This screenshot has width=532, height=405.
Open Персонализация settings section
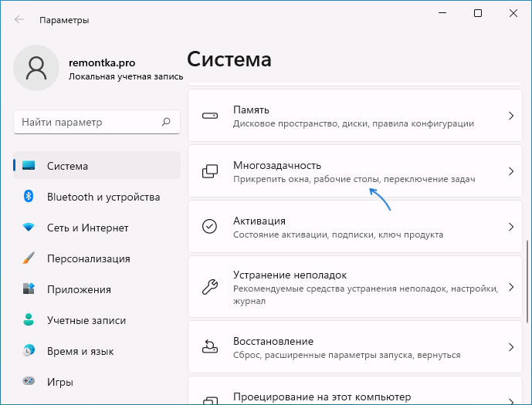pyautogui.click(x=97, y=258)
